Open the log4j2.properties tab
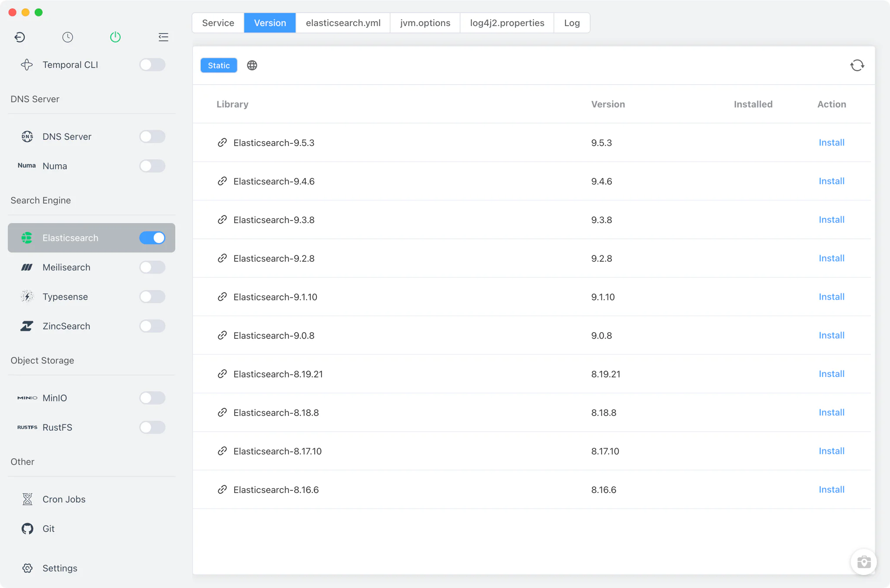890x588 pixels. (507, 23)
